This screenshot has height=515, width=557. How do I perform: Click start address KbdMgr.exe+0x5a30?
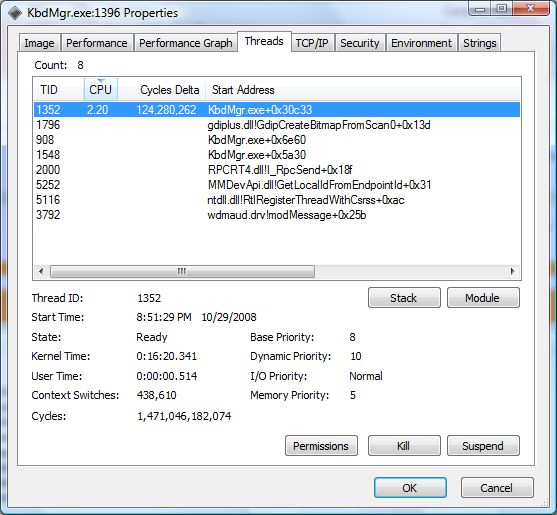coord(257,155)
